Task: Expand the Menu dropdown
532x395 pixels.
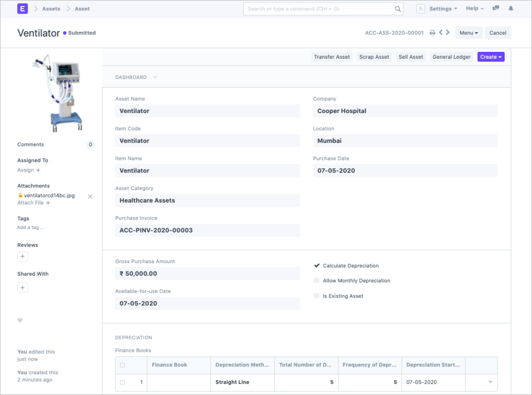Action: 468,33
